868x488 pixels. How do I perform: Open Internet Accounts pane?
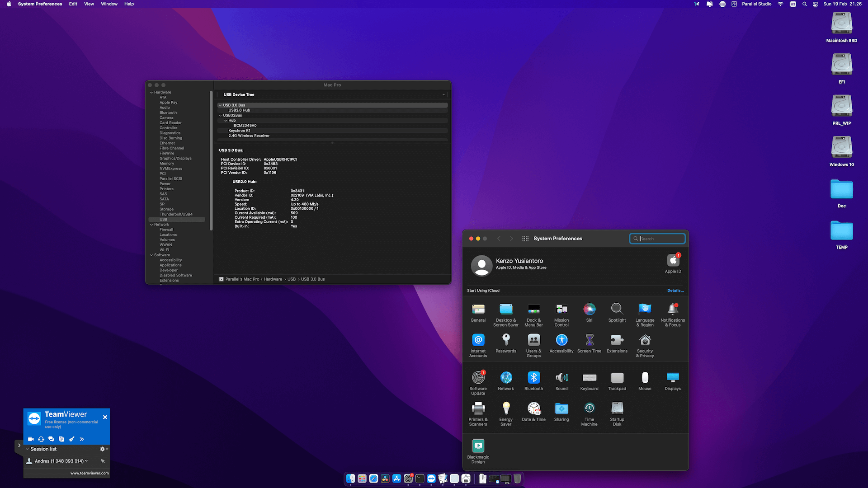click(x=478, y=346)
